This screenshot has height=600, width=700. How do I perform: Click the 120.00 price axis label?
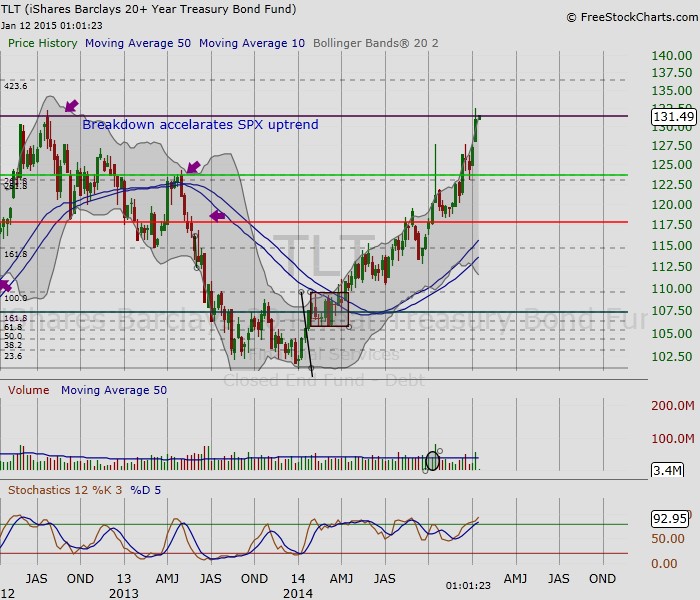tap(672, 204)
